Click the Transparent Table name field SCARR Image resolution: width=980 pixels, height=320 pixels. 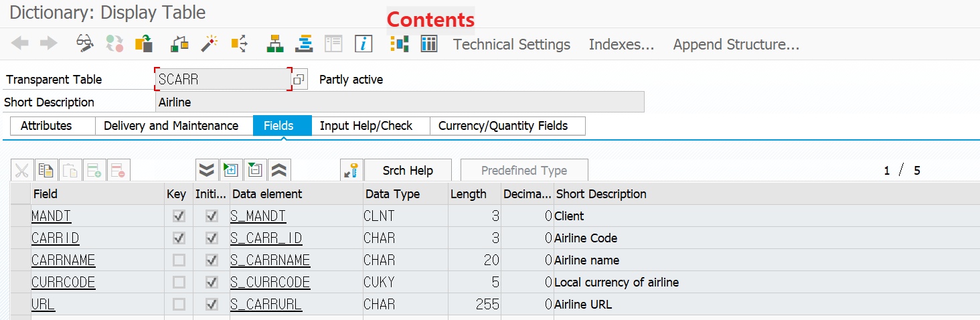[223, 79]
